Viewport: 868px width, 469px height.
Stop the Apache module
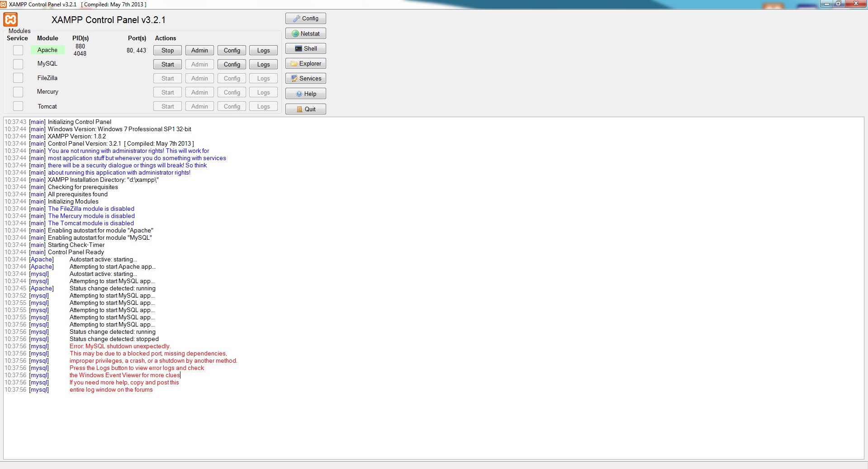tap(167, 50)
